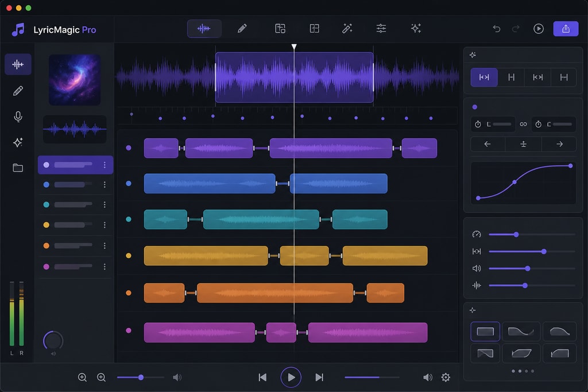Click the purple share export button

566,29
